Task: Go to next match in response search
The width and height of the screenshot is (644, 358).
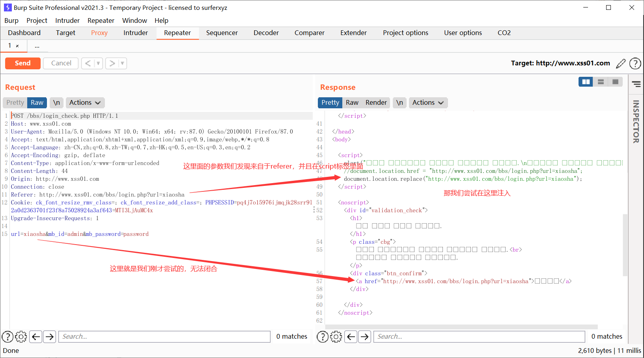Action: (364, 337)
